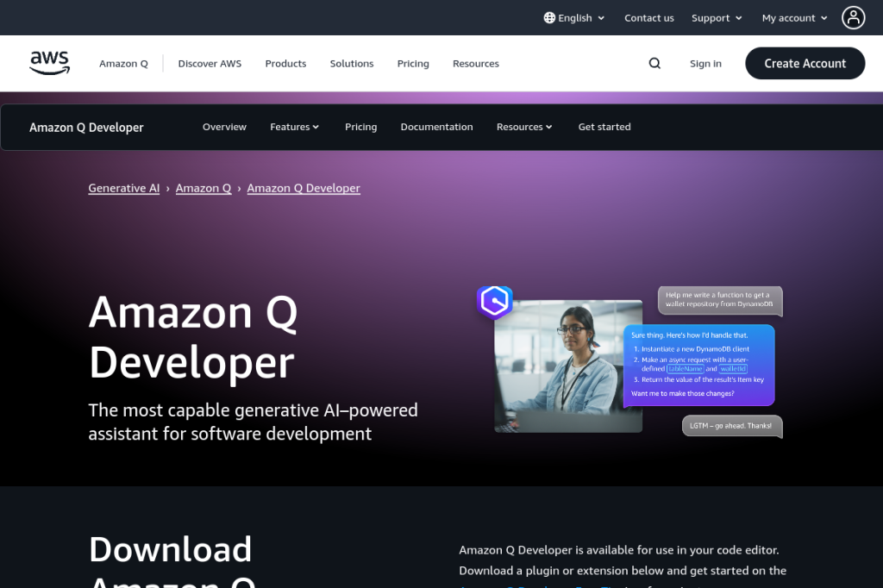The width and height of the screenshot is (883, 588).
Task: Expand the Resources submenu in Amazon Q Developer bar
Action: 524,127
